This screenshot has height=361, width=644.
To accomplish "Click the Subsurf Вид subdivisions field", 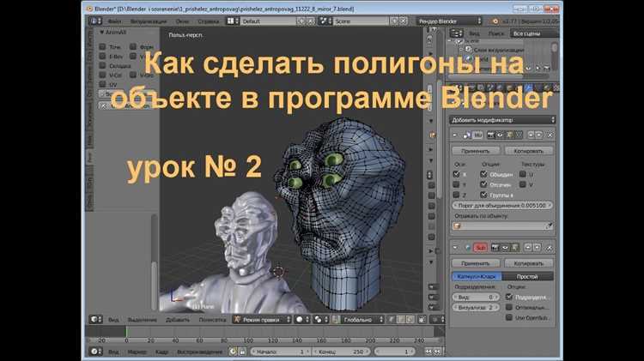I will 476,297.
